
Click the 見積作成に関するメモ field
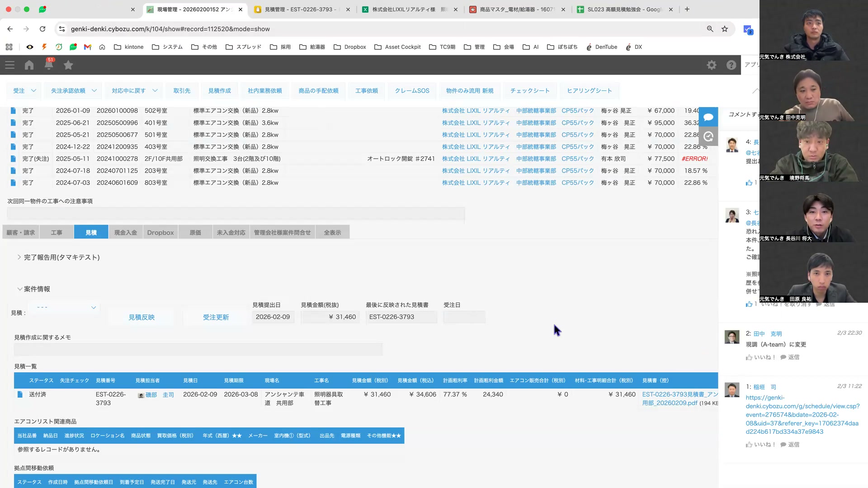pos(198,350)
